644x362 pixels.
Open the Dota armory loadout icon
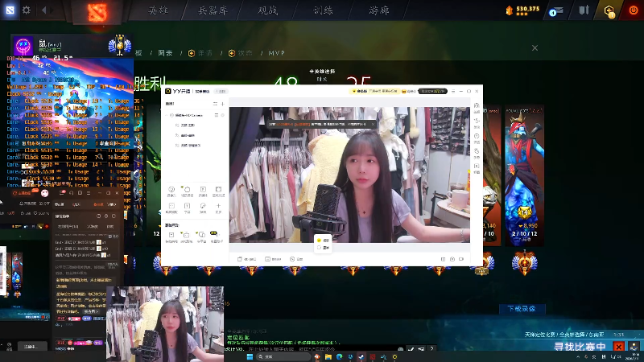tap(584, 10)
